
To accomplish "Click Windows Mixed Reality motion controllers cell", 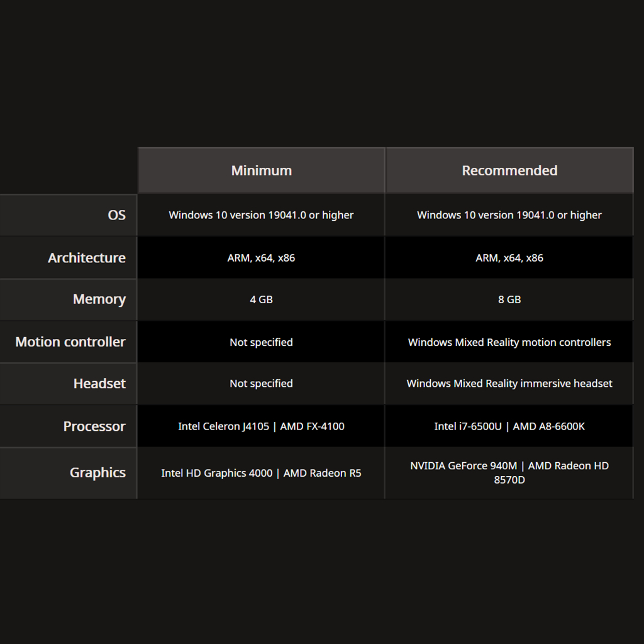I will click(509, 342).
